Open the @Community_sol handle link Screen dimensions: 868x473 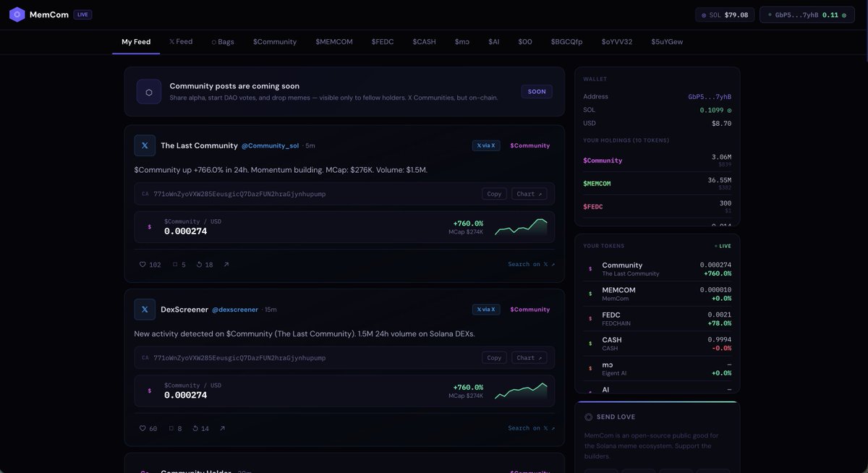270,146
